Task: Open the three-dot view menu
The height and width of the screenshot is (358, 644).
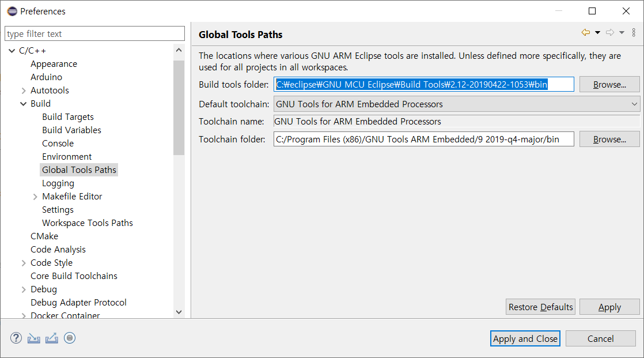Action: coord(634,32)
